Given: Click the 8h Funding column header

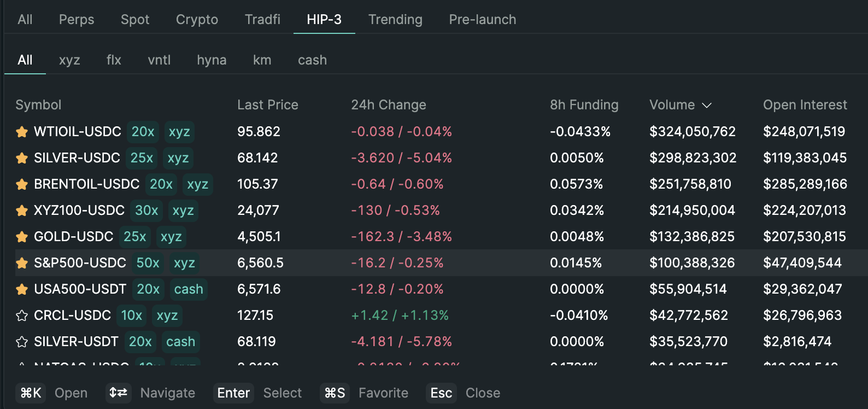Looking at the screenshot, I should (x=584, y=105).
